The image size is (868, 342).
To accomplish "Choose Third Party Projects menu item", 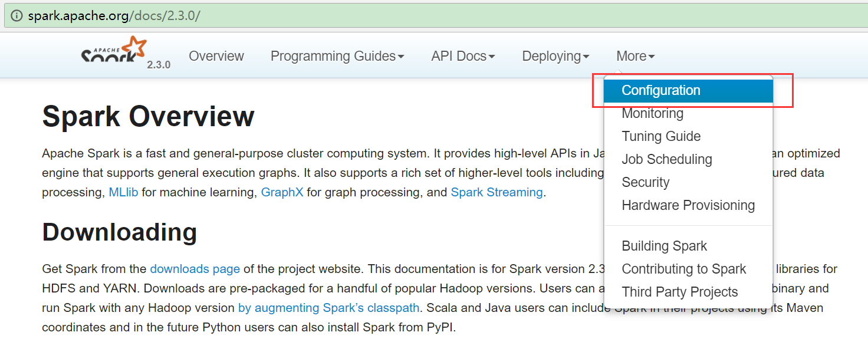I will point(679,292).
